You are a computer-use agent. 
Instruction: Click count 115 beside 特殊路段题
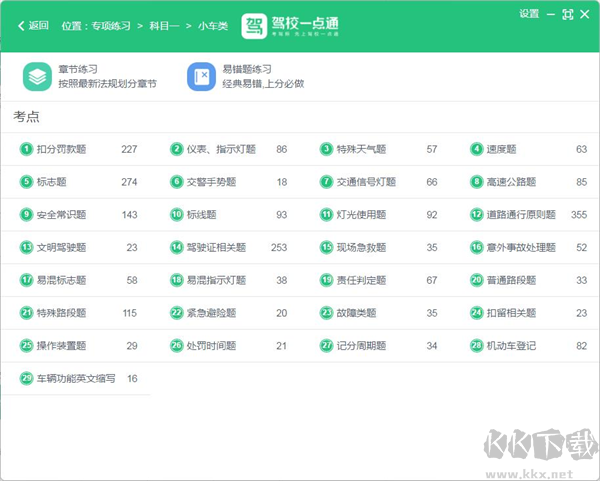[x=130, y=313]
